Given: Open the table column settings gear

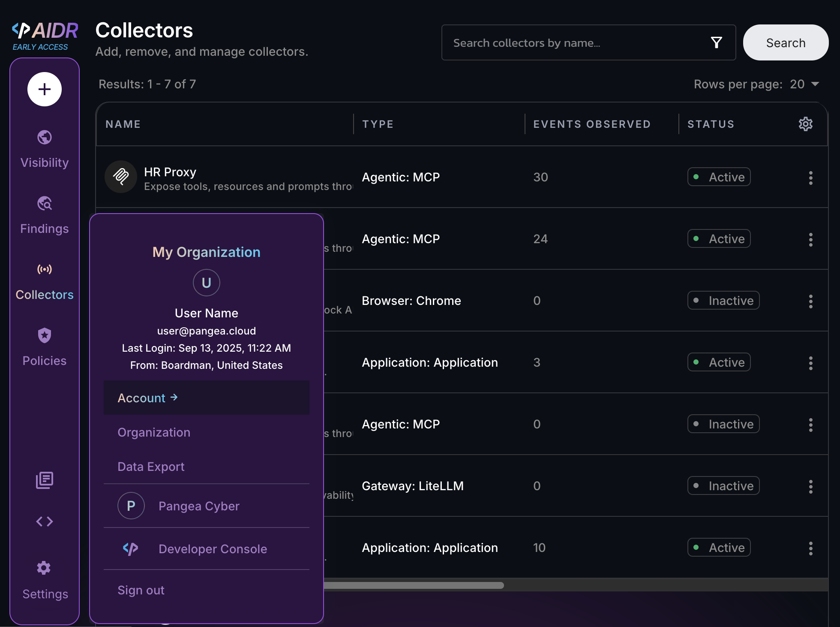Looking at the screenshot, I should point(806,124).
